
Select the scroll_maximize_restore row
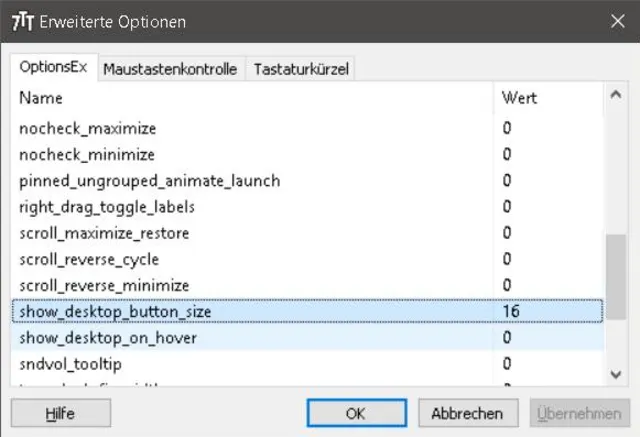click(x=104, y=233)
